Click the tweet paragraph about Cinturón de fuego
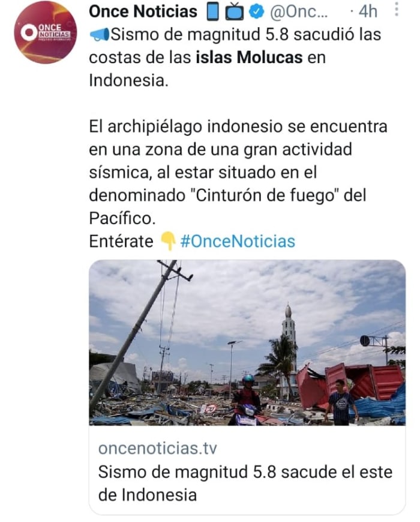This screenshot has height=522, width=420. (238, 172)
